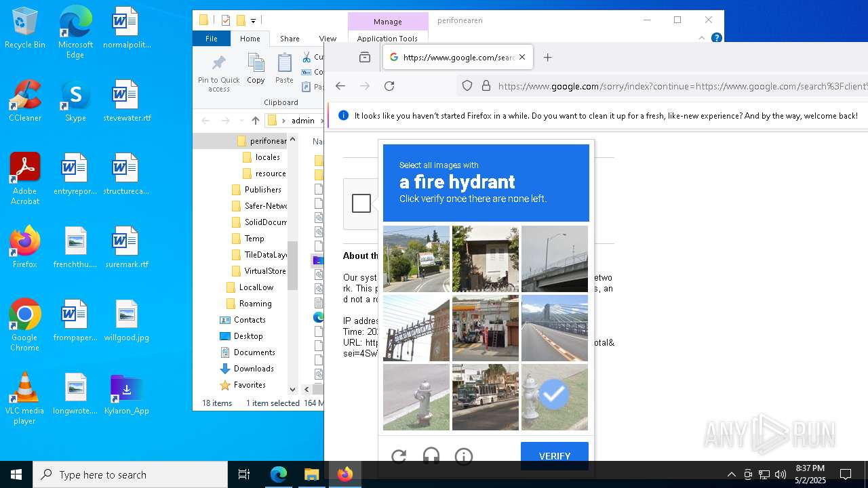Click Pin to Quick access in the Explorer ribbon
Screen dimensions: 868x488
coord(218,73)
